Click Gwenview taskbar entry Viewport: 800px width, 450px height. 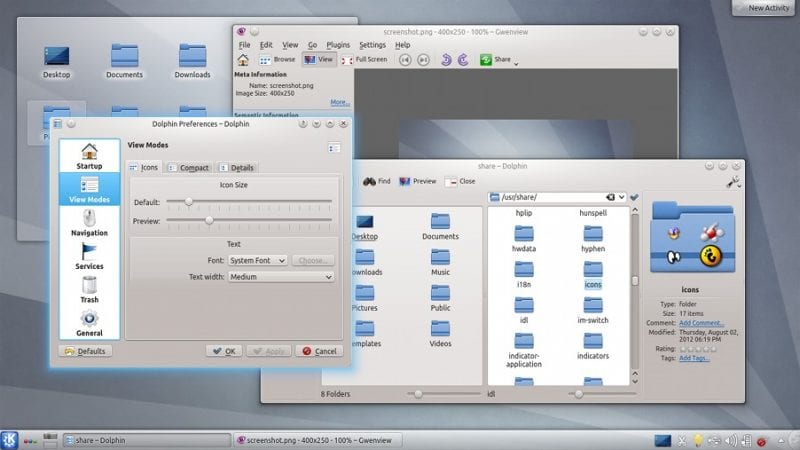point(317,440)
